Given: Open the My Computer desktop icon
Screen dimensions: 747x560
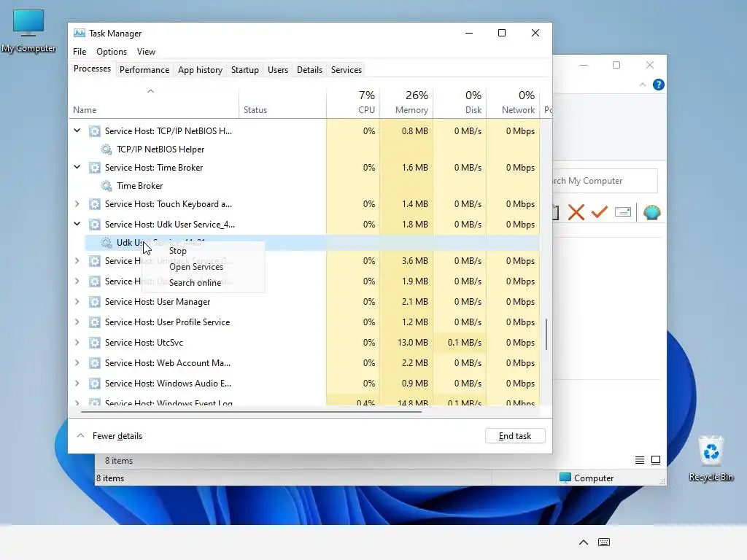Looking at the screenshot, I should [28, 31].
